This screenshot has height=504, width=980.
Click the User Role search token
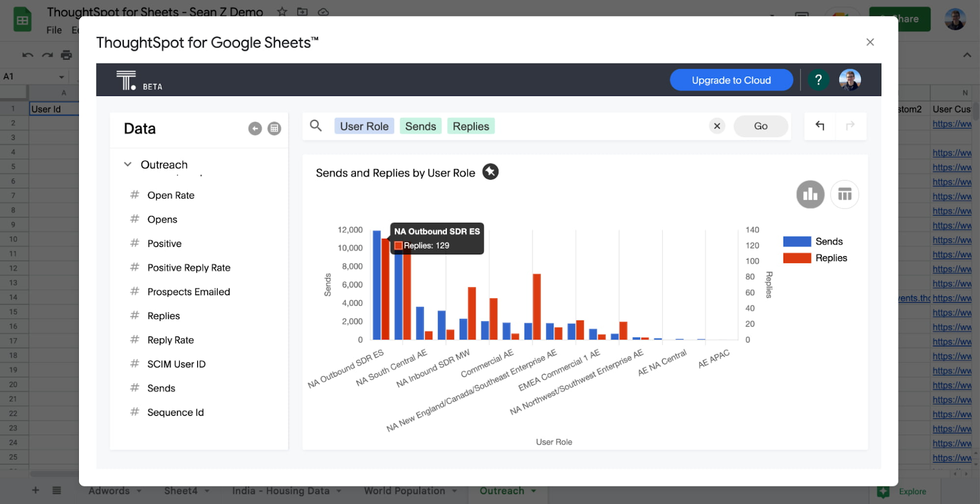[x=364, y=126]
